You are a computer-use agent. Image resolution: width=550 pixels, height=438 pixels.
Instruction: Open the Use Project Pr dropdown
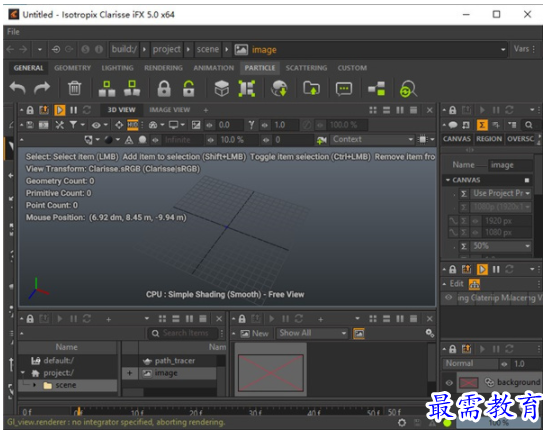pos(501,193)
